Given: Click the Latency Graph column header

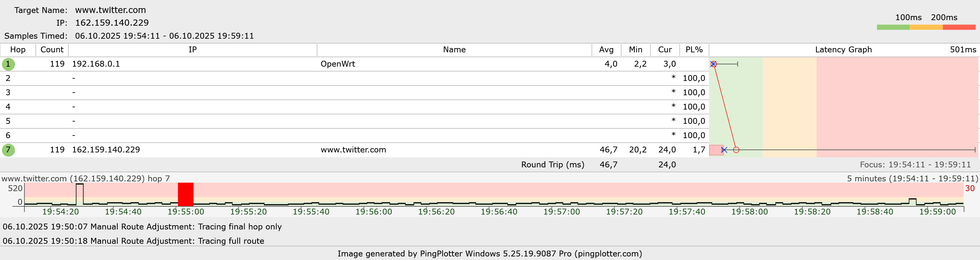Looking at the screenshot, I should tap(843, 50).
